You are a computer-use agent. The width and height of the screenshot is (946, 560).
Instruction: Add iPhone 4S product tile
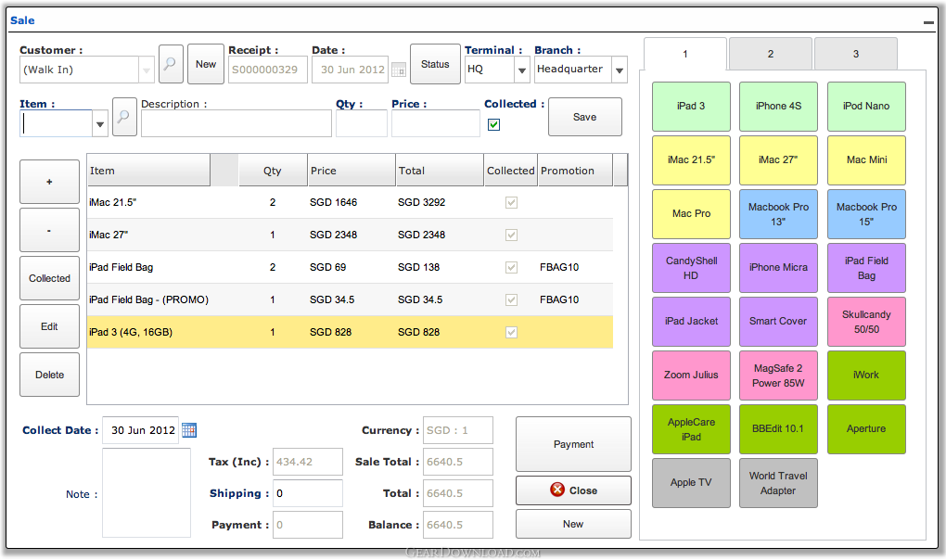(778, 106)
